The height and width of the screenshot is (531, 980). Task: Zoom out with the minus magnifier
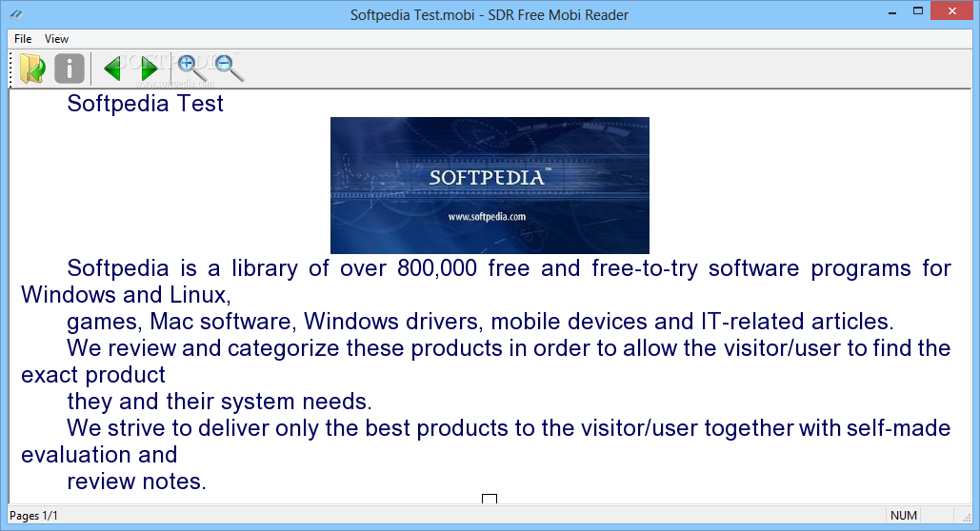(x=229, y=69)
